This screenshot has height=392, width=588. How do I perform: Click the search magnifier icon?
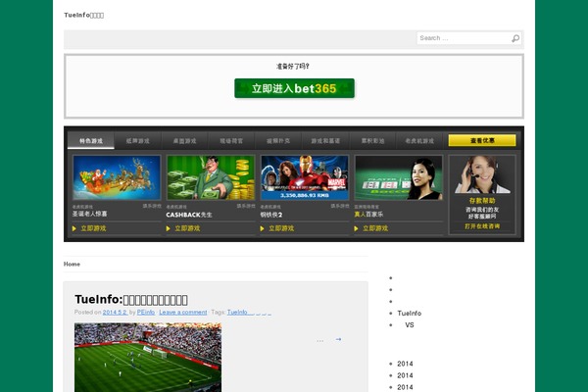tap(515, 38)
